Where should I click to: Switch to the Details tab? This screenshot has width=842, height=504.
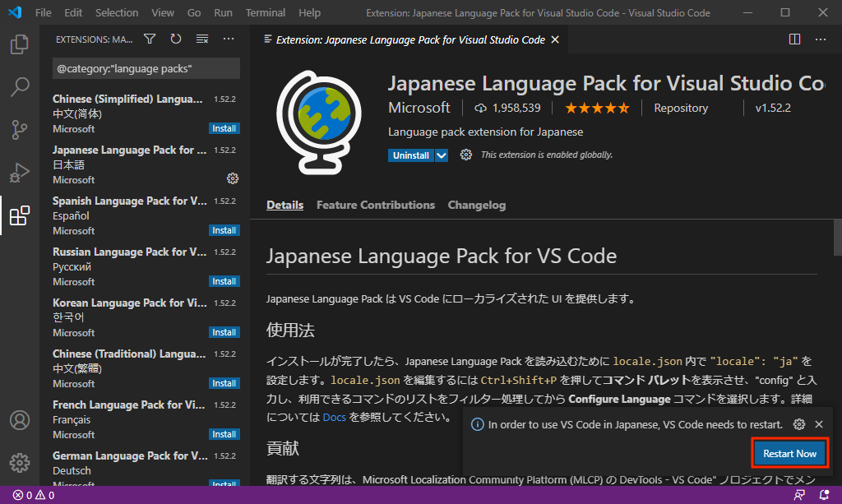pos(285,205)
